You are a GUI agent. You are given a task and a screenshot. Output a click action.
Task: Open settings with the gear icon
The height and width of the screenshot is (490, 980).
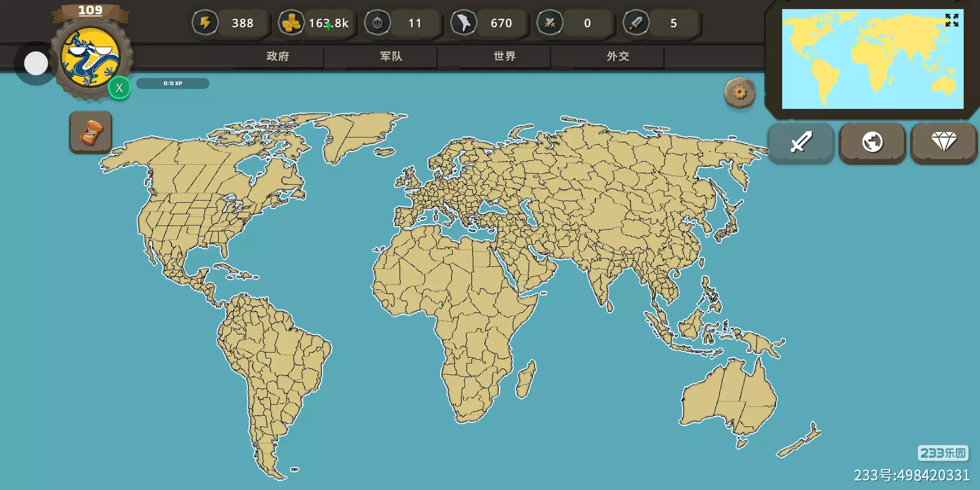(740, 93)
